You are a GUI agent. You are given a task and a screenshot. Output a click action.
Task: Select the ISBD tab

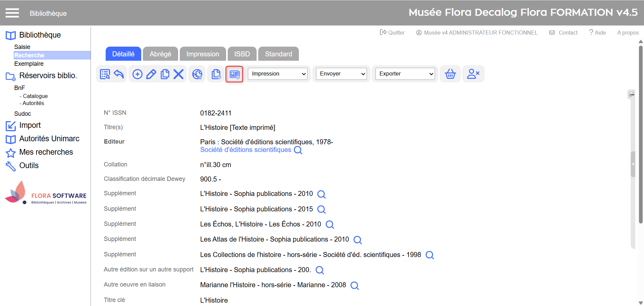point(242,54)
